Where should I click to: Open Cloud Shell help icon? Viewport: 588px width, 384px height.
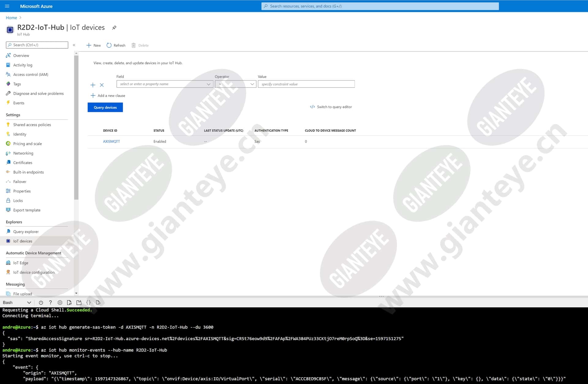pyautogui.click(x=51, y=303)
